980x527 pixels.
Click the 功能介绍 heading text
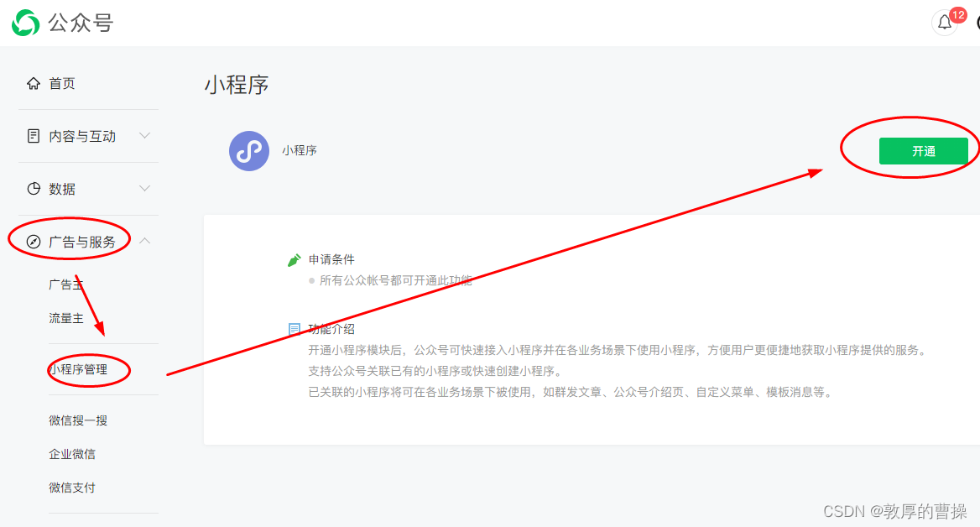(x=331, y=329)
